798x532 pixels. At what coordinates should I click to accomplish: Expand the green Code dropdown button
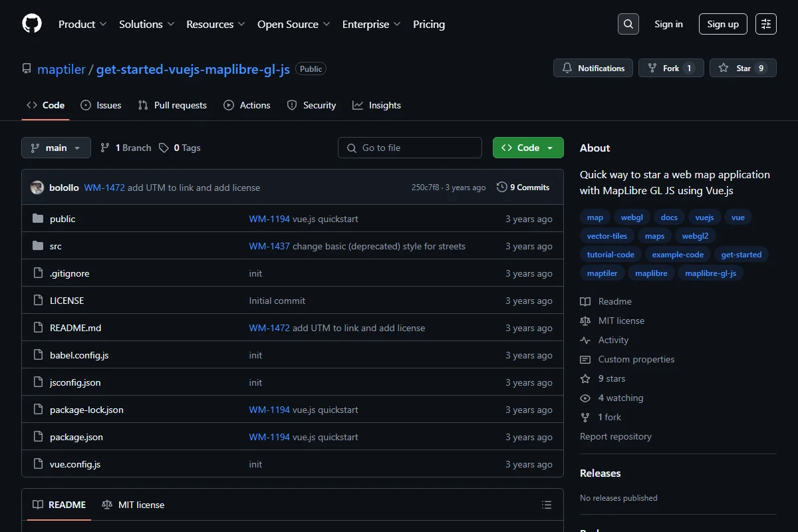coord(528,148)
